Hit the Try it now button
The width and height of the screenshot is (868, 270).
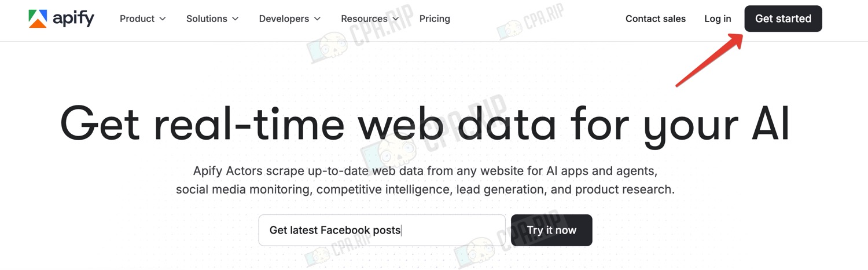551,230
